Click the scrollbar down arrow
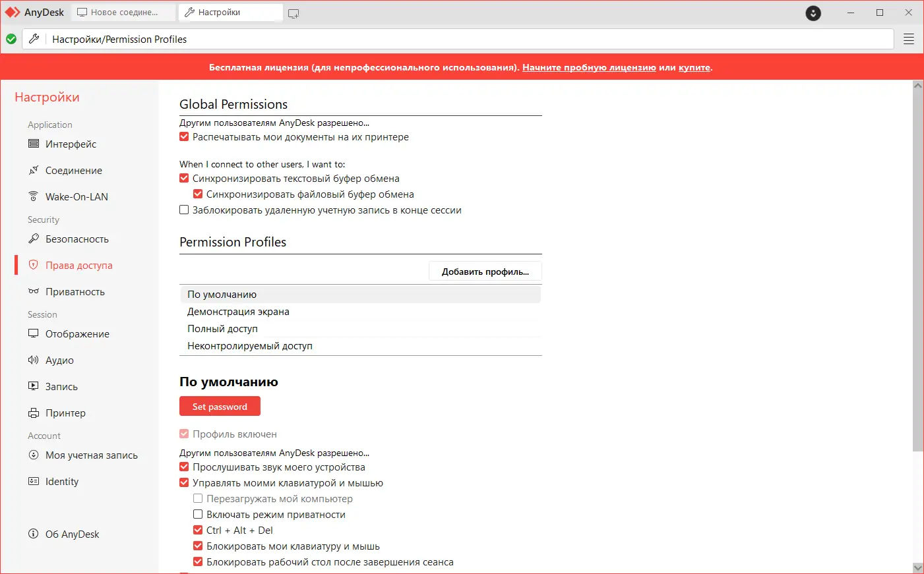The height and width of the screenshot is (574, 924). coord(918,567)
